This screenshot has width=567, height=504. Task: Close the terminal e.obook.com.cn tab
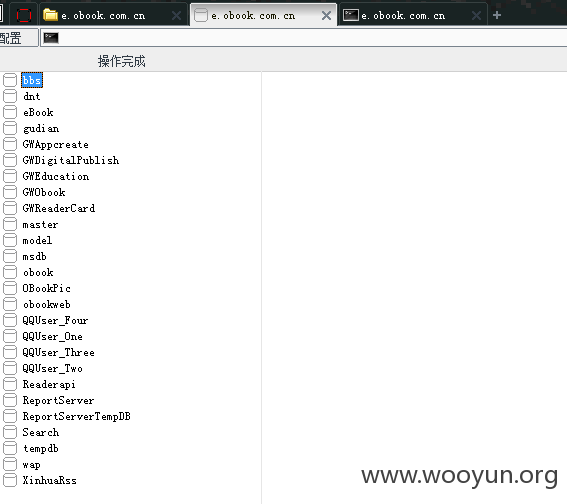[x=476, y=16]
